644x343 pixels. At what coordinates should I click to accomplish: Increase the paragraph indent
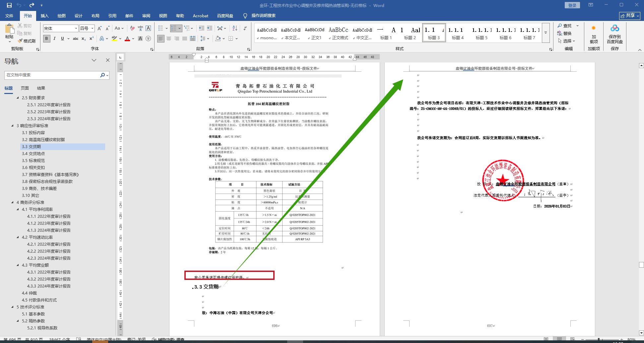pyautogui.click(x=210, y=28)
